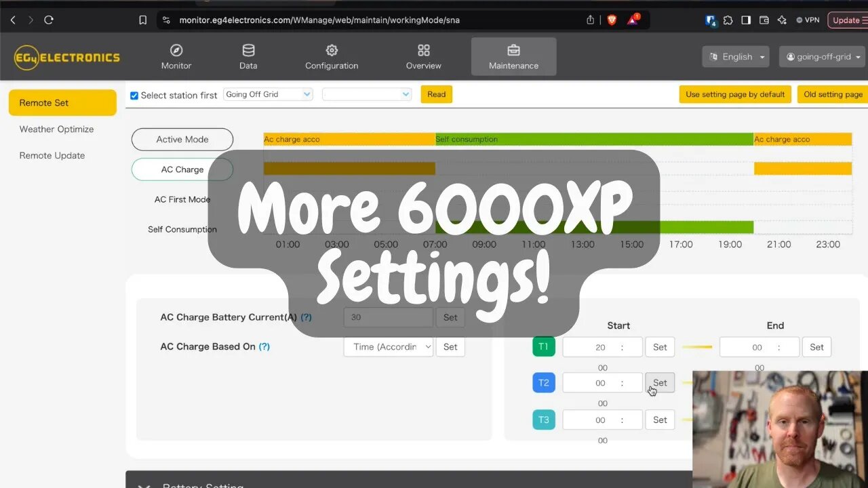Open Leo AI sparkle icon
Image resolution: width=868 pixels, height=488 pixels.
tap(782, 20)
